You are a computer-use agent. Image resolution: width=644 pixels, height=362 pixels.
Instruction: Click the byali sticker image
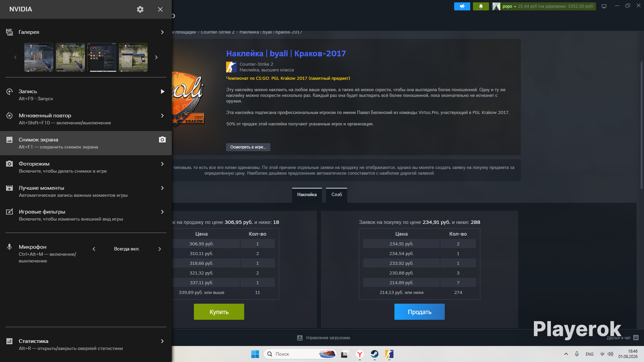click(x=188, y=98)
